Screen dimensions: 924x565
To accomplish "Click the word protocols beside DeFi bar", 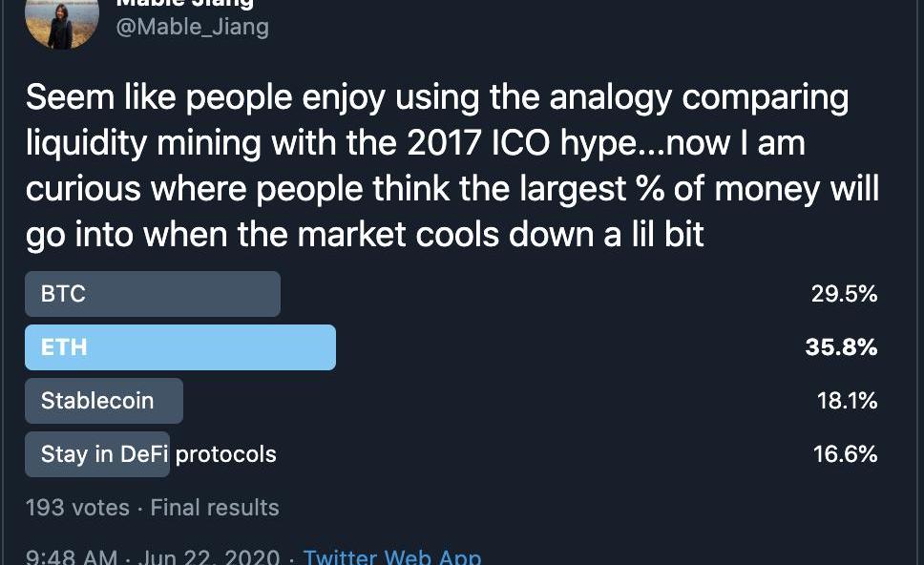I will coord(226,454).
